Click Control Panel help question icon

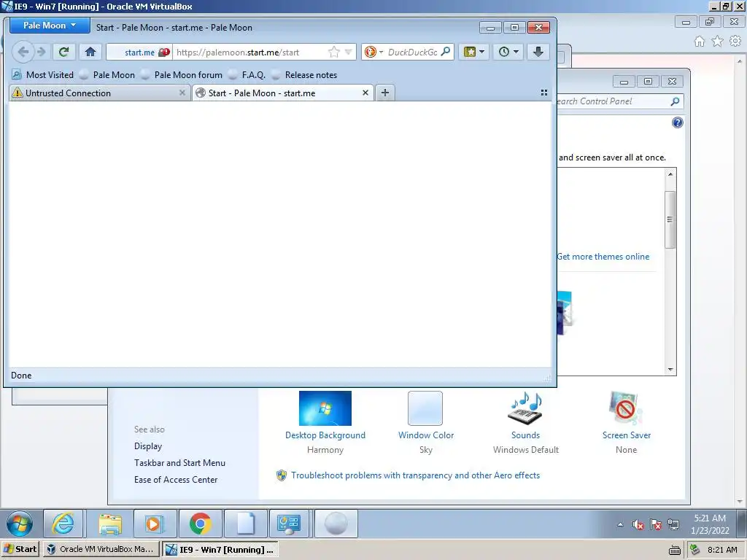[677, 122]
